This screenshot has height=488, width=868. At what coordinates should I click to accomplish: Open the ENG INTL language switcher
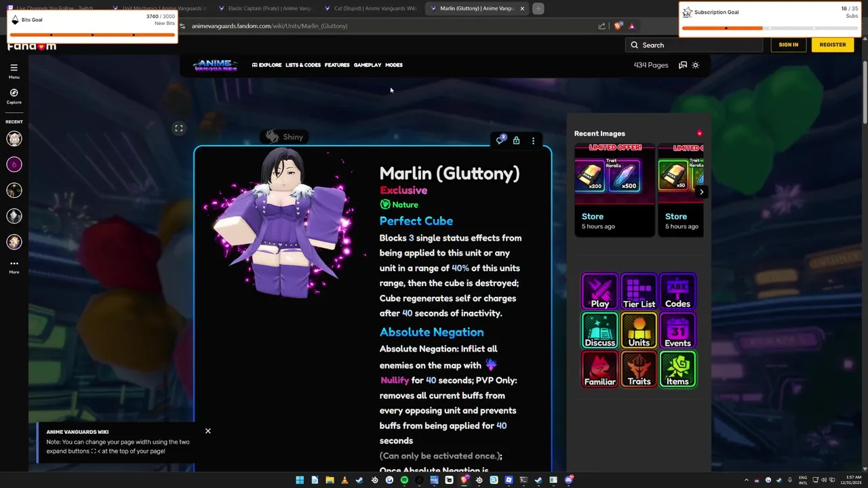pyautogui.click(x=803, y=480)
